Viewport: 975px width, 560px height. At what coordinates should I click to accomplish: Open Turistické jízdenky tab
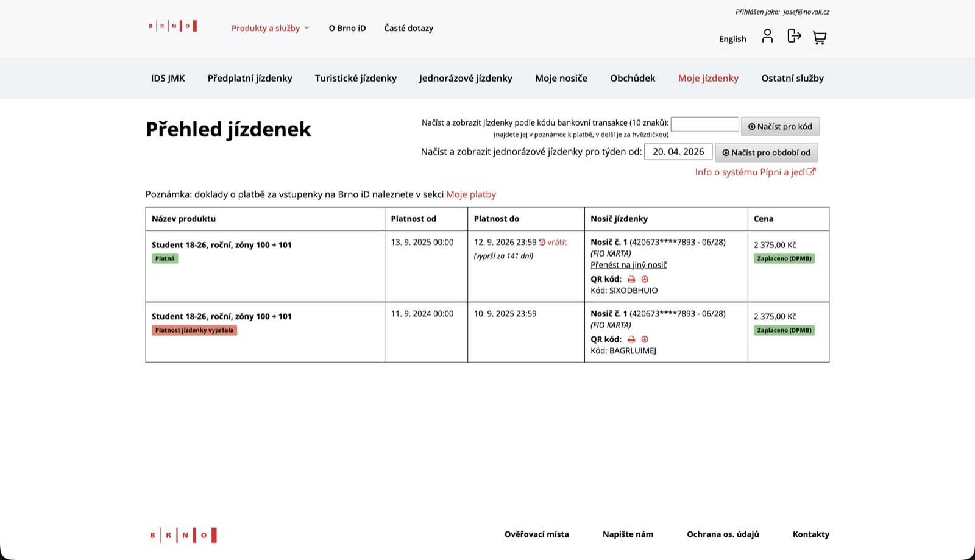click(356, 78)
